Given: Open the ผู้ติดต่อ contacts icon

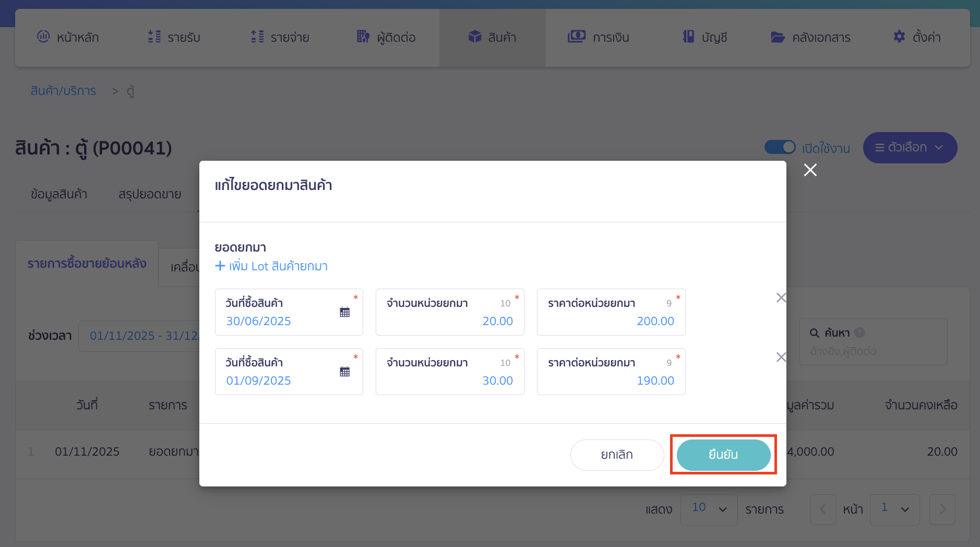Looking at the screenshot, I should (364, 37).
